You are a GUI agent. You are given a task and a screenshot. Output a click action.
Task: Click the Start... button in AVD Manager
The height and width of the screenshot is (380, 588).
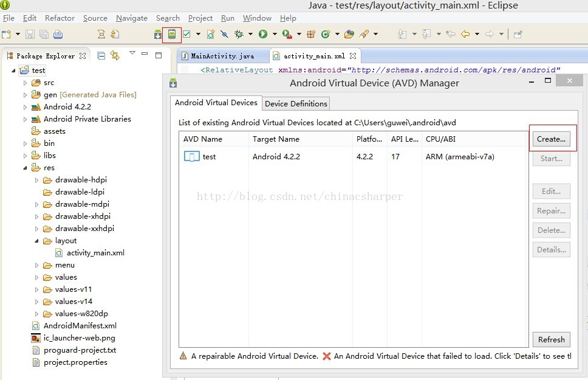point(552,159)
